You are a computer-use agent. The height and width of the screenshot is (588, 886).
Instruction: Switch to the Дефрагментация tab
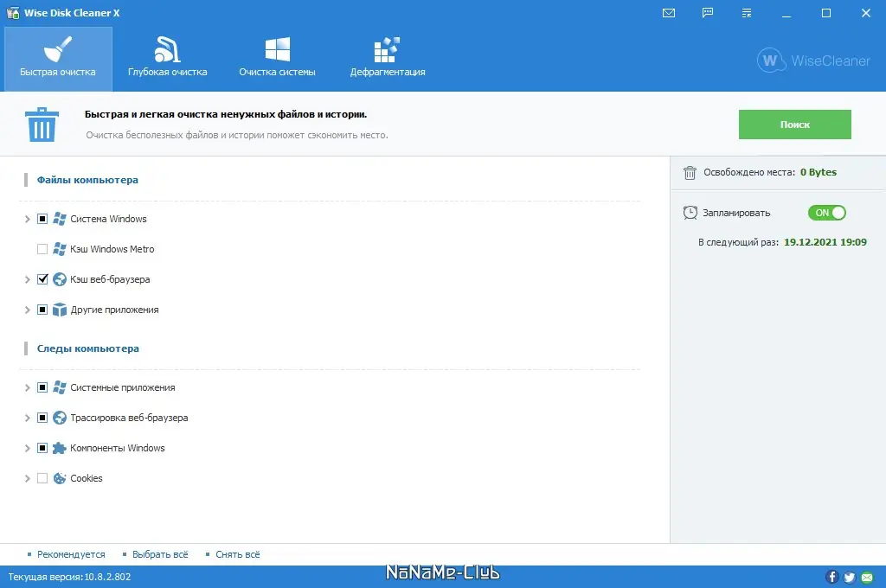click(x=387, y=59)
